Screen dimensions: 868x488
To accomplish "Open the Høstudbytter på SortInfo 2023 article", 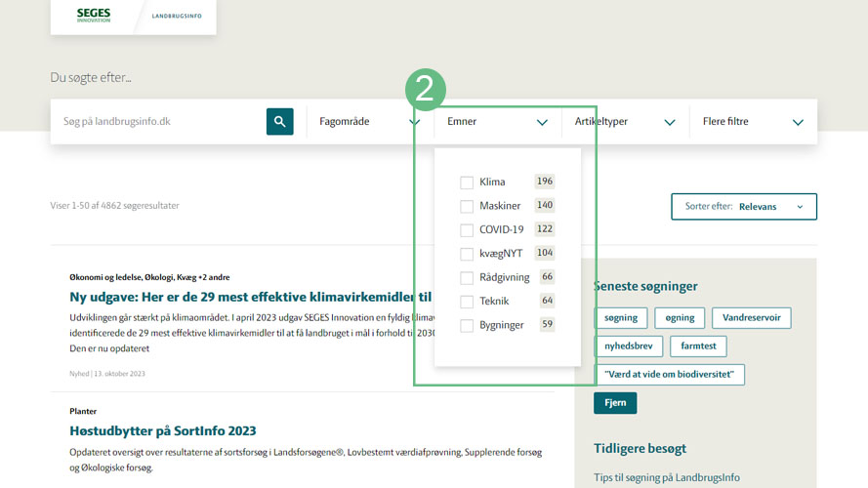I will [x=163, y=431].
